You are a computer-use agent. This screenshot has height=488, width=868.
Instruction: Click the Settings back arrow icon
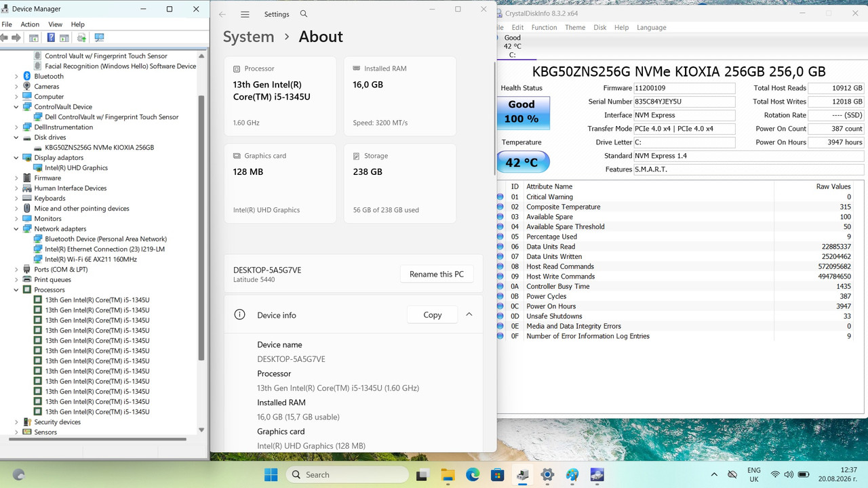(222, 14)
